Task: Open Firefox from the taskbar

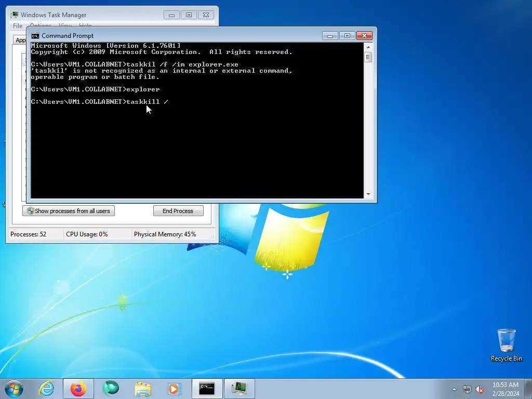Action: [x=78, y=389]
